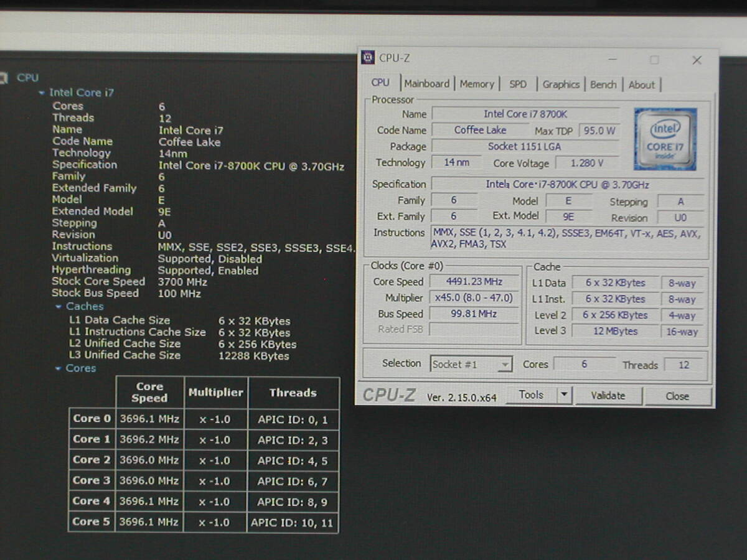Image resolution: width=747 pixels, height=560 pixels.
Task: Click the Code Name field in CPU-Z
Action: (x=480, y=130)
